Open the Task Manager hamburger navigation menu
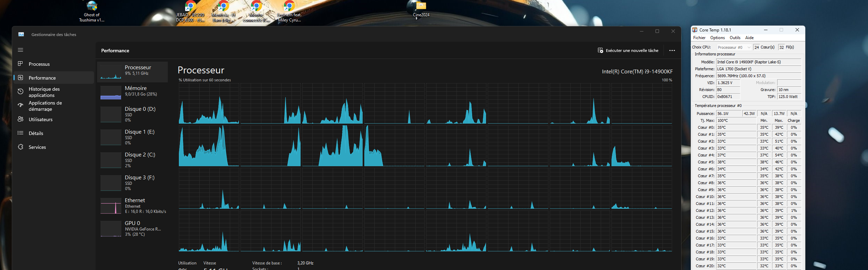The image size is (868, 270). (x=20, y=50)
